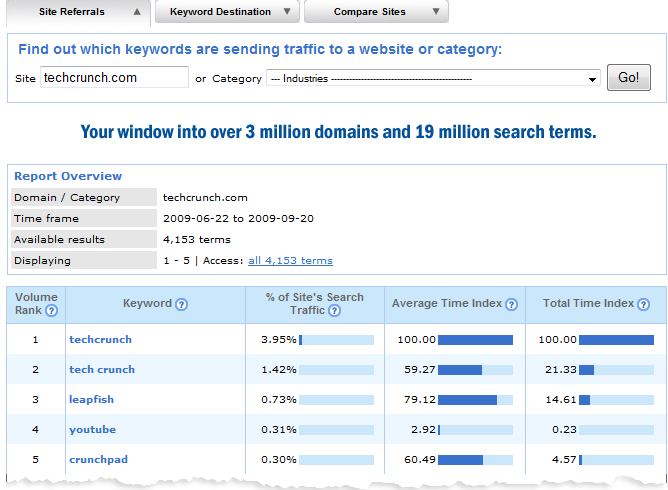Click the 4,153 terms available results value

(196, 239)
